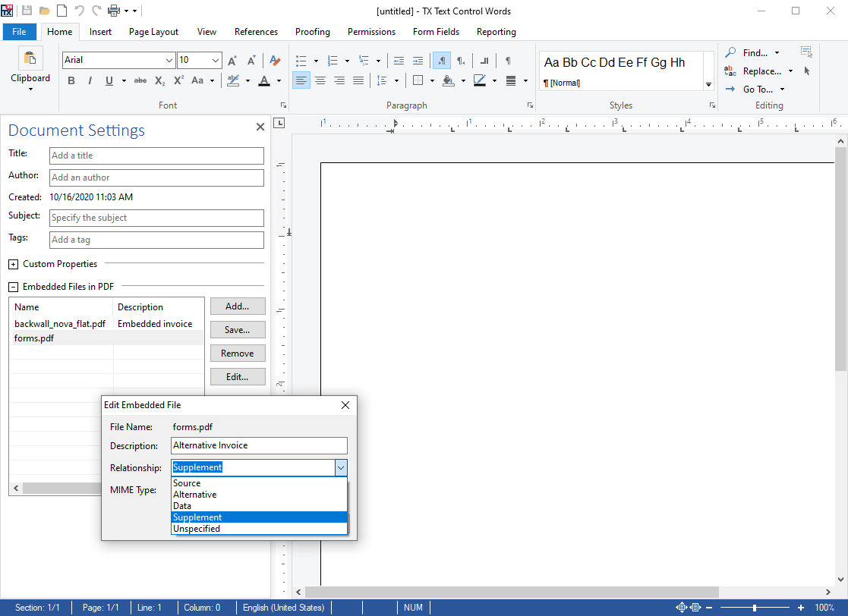
Task: Click the shading fill color button
Action: click(449, 80)
